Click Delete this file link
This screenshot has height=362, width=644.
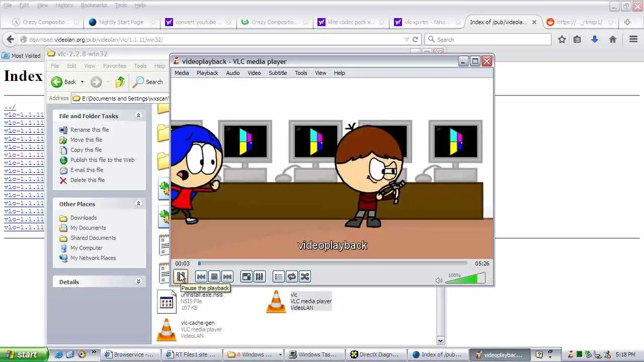(x=88, y=180)
